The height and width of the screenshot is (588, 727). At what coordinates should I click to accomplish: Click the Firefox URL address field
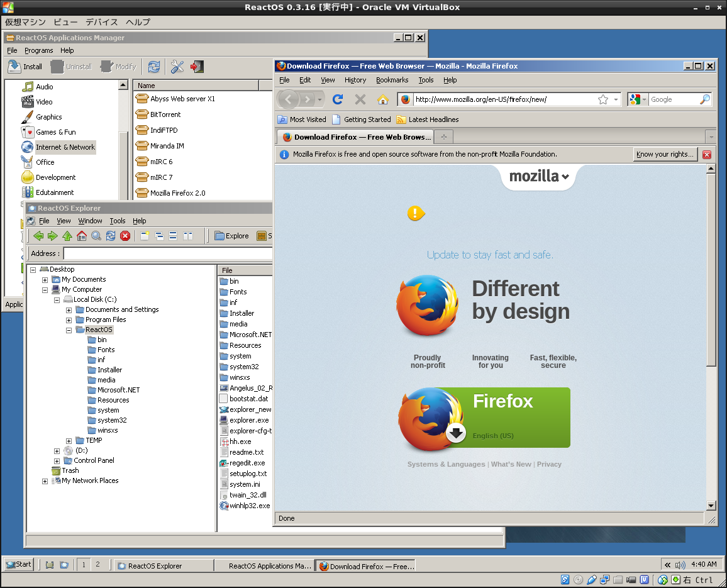tap(504, 99)
